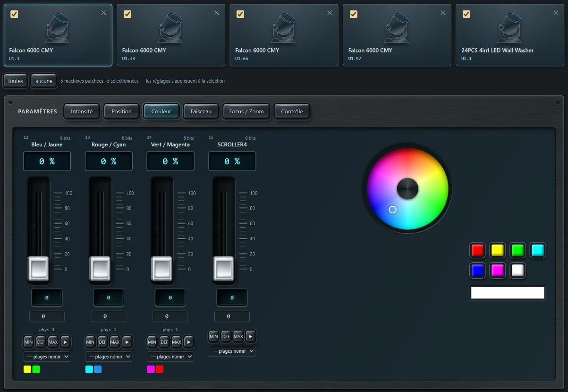Select all fixtures with the toutes button
Screen dimensions: 568x392
point(16,81)
